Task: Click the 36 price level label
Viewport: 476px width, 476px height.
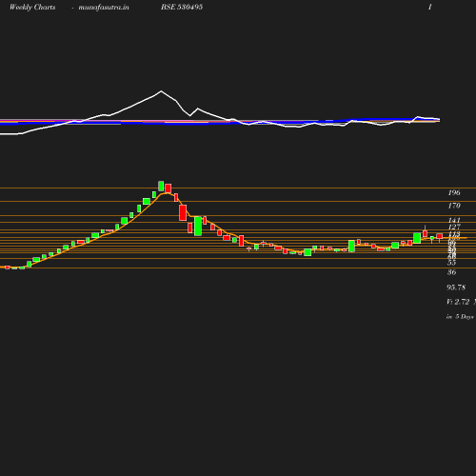Action: pyautogui.click(x=452, y=272)
